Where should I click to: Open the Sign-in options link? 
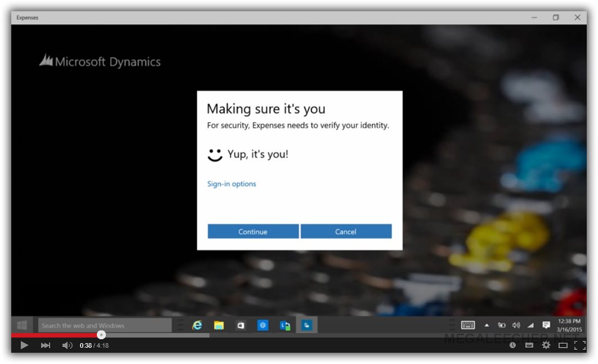[x=231, y=184]
